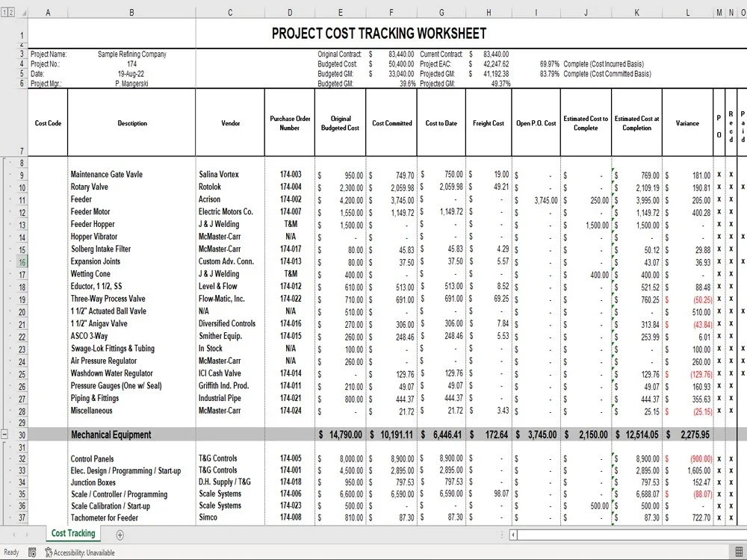Go to previous sheet tab arrow
This screenshot has width=747, height=560.
[14, 535]
